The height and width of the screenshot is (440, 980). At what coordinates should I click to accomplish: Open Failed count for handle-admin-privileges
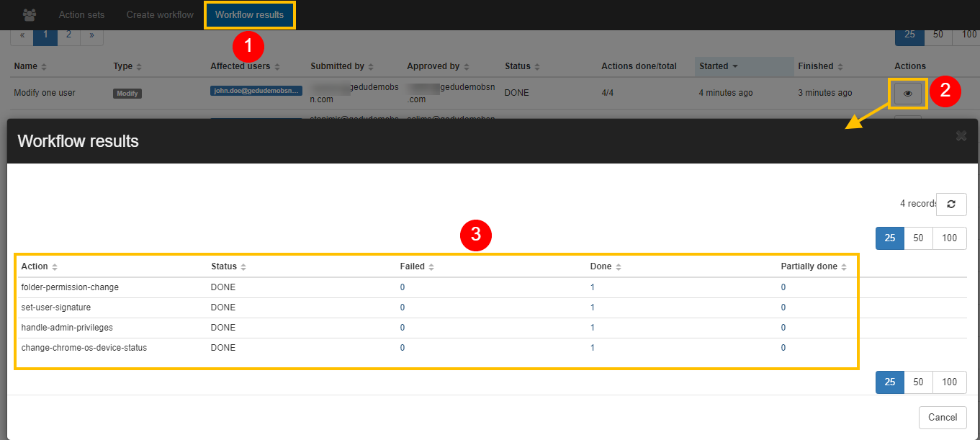403,328
